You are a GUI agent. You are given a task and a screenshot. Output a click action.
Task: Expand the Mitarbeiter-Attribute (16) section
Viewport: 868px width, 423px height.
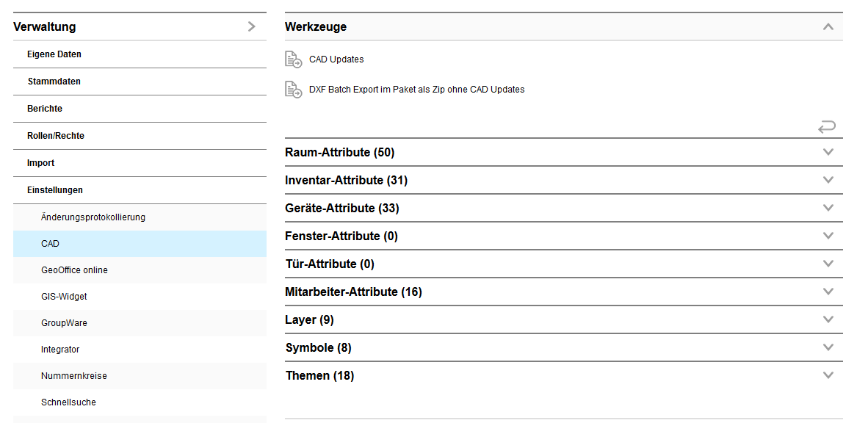pos(828,292)
